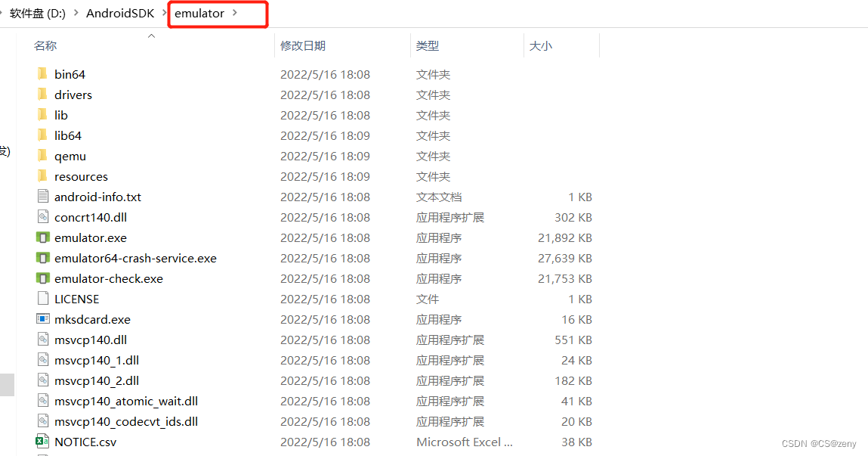Viewport: 868px width, 456px height.
Task: Select the folder name drivers
Action: click(73, 95)
